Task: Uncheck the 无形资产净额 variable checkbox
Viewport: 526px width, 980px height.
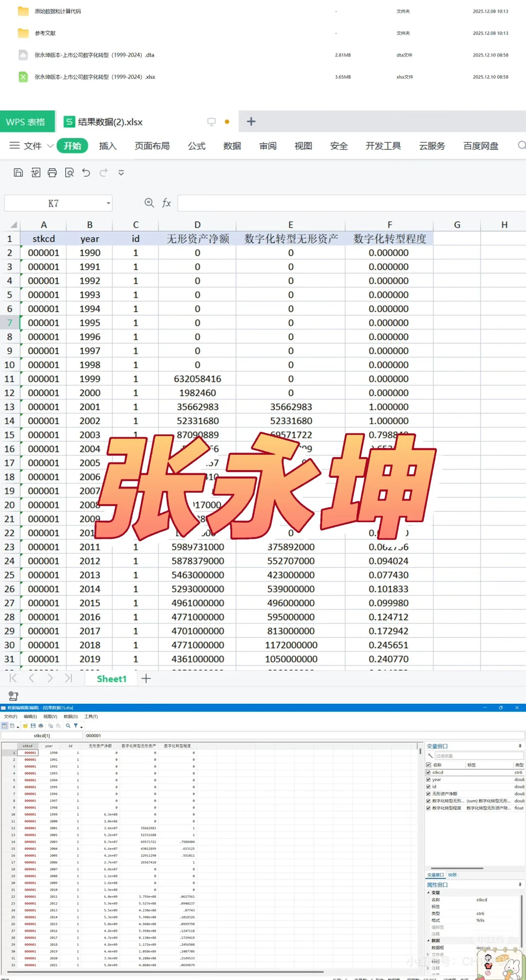Action: pos(429,793)
